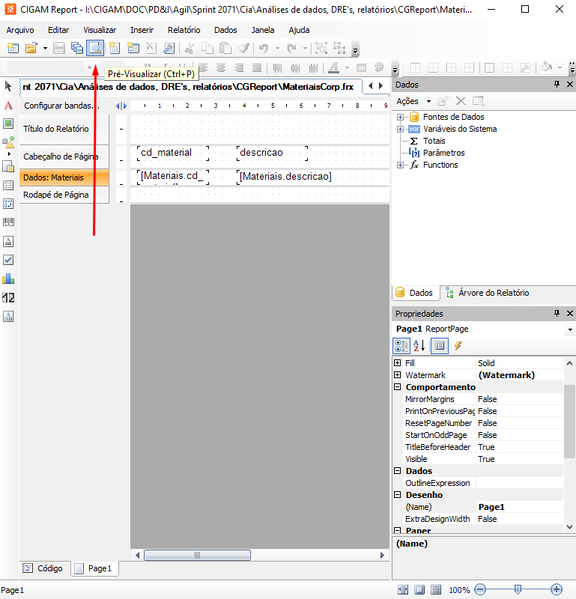The height and width of the screenshot is (599, 576).
Task: Open the Visualizar menu
Action: tap(100, 30)
